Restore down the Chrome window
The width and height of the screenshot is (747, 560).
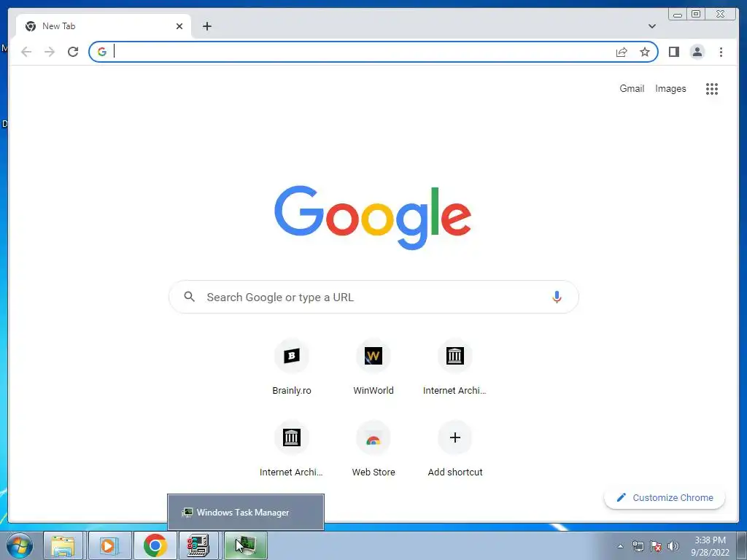tap(696, 15)
